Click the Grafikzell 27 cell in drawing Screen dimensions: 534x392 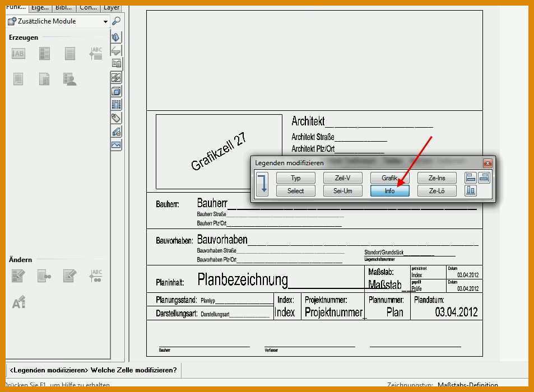(x=219, y=152)
